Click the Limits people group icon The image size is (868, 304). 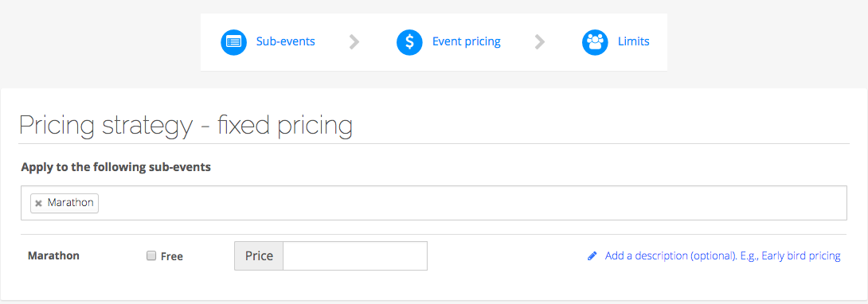595,42
